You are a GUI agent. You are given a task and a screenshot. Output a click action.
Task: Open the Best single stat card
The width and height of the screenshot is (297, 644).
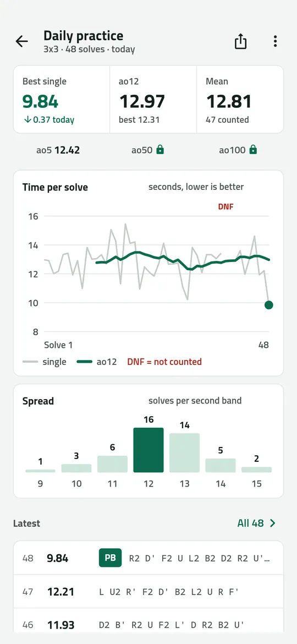[x=62, y=100]
